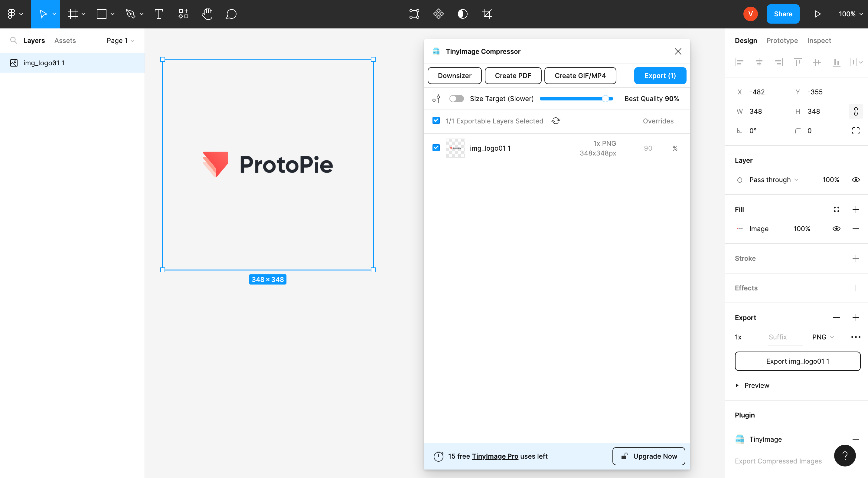Click Export img_logo01 1 button
868x478 pixels.
[798, 361]
